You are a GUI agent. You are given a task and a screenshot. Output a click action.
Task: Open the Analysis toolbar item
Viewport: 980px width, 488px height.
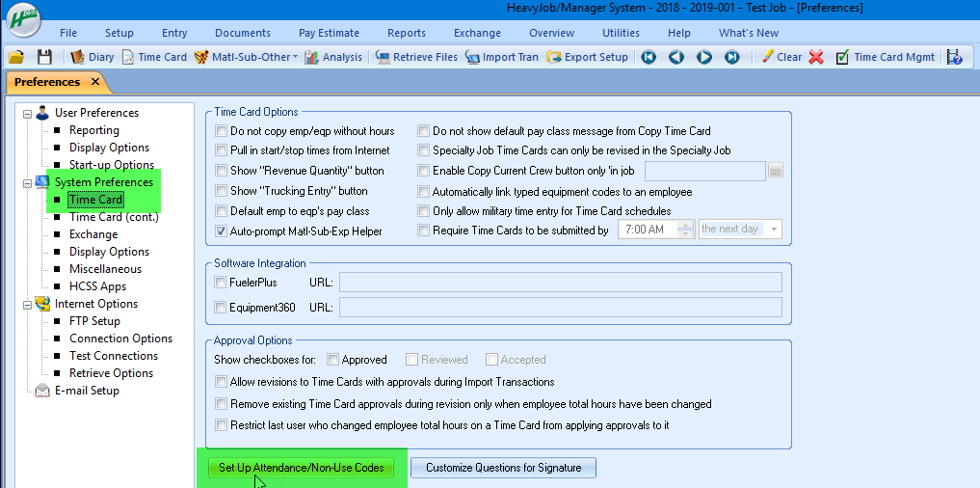pyautogui.click(x=333, y=57)
